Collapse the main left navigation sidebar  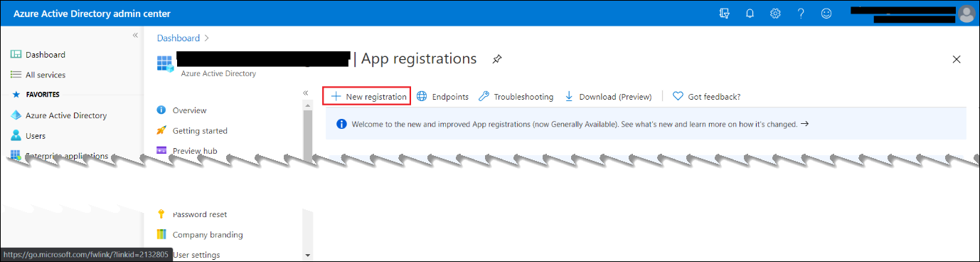135,36
